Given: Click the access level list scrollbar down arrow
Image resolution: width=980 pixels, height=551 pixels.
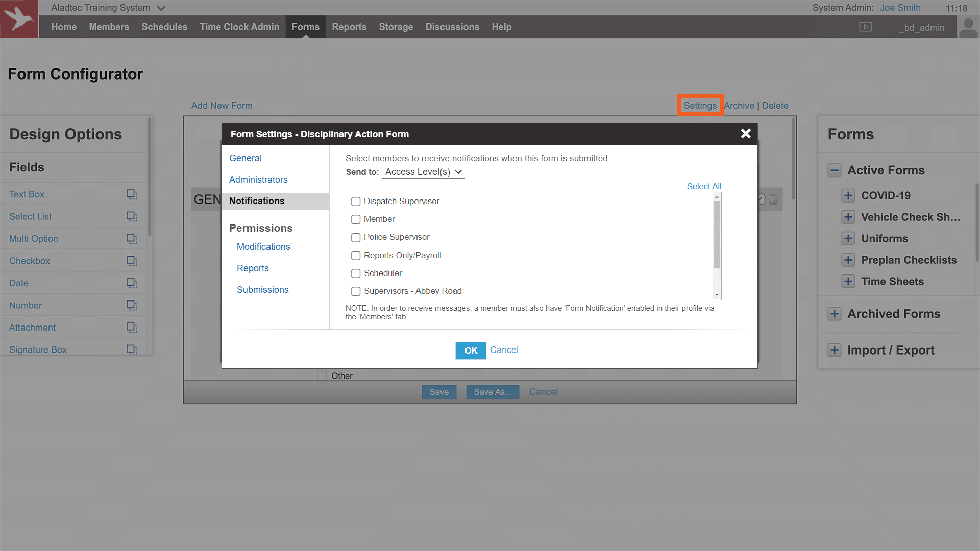Looking at the screenshot, I should 717,295.
